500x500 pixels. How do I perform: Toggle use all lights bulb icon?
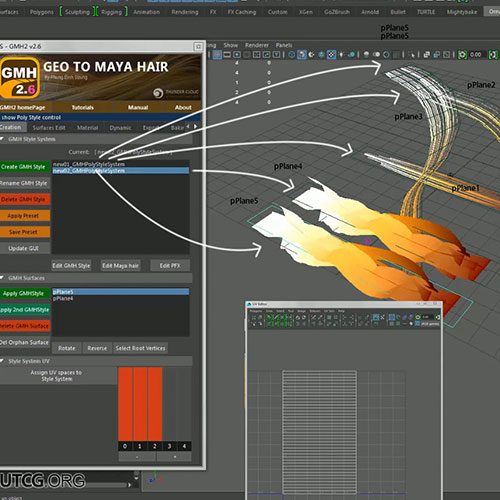coord(341,54)
